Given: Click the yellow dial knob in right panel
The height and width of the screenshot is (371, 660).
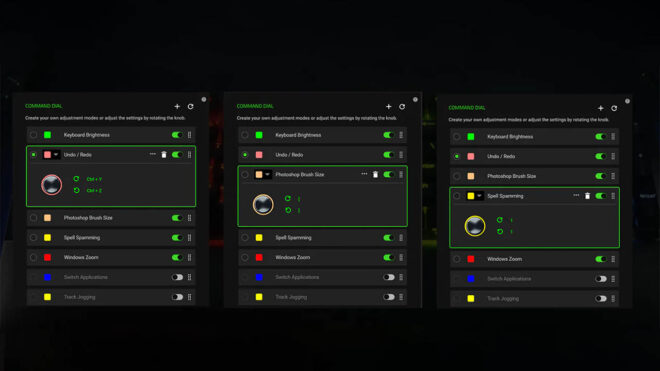Looking at the screenshot, I should click(475, 226).
